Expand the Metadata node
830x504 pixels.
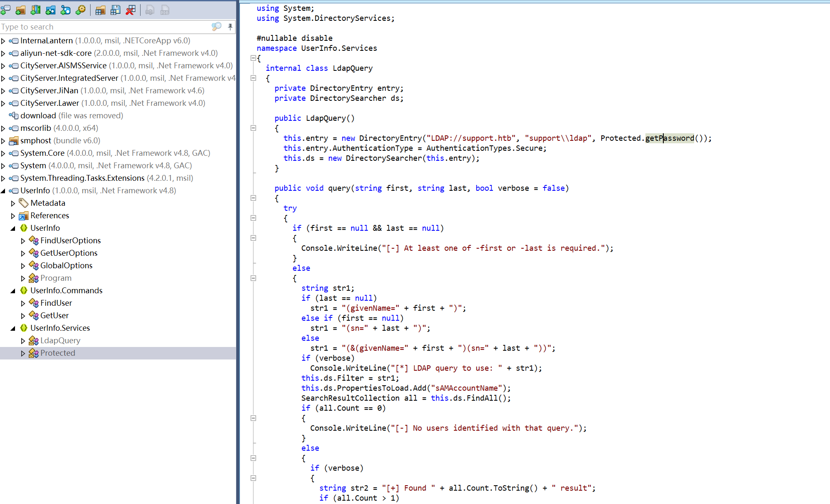(x=13, y=203)
